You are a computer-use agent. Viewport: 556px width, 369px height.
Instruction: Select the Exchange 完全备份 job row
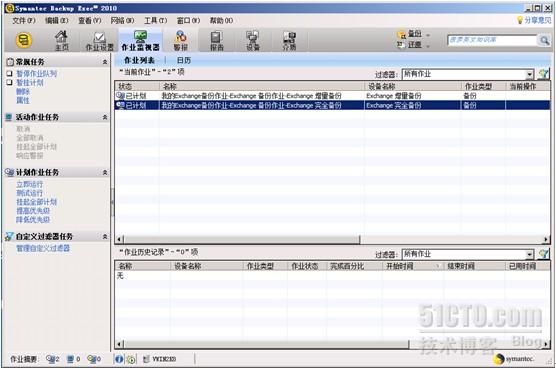(332, 105)
